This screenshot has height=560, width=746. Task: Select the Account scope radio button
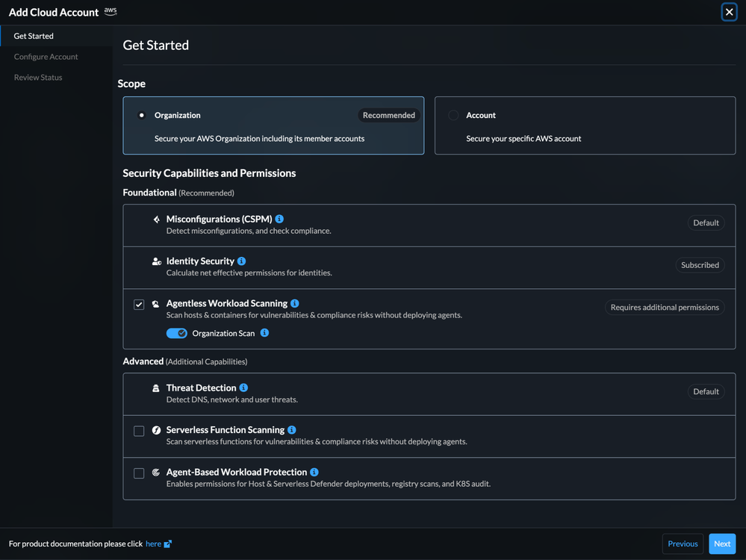point(453,115)
